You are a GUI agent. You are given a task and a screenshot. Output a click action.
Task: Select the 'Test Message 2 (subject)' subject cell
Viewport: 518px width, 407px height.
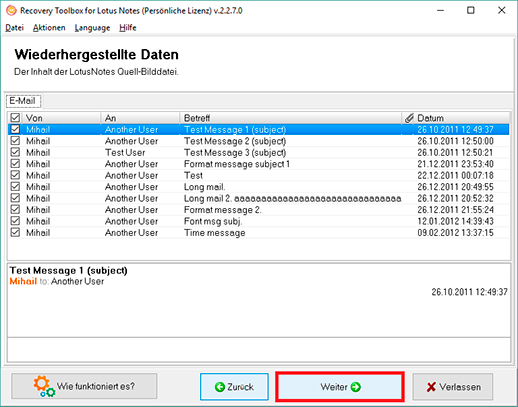235,141
